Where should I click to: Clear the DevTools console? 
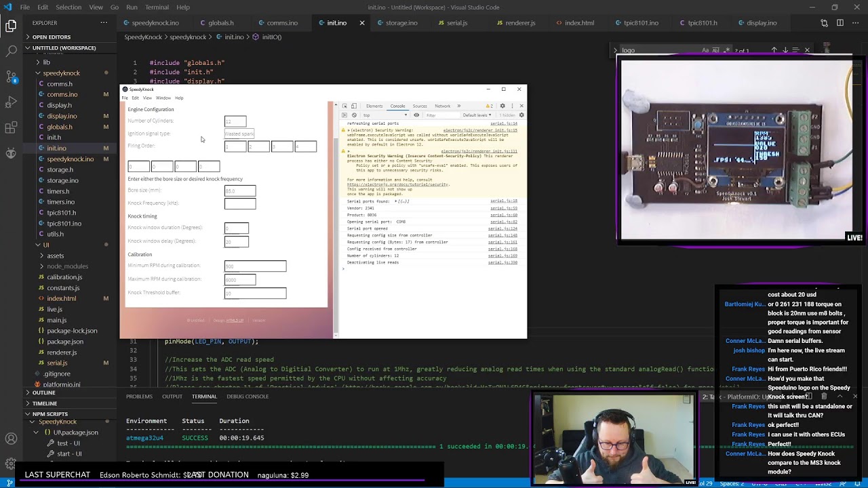coord(354,115)
